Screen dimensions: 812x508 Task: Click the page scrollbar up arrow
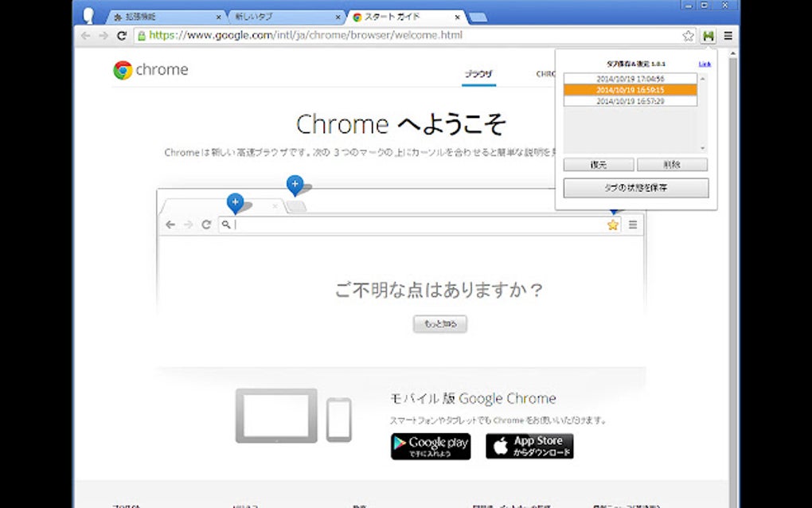[x=732, y=53]
